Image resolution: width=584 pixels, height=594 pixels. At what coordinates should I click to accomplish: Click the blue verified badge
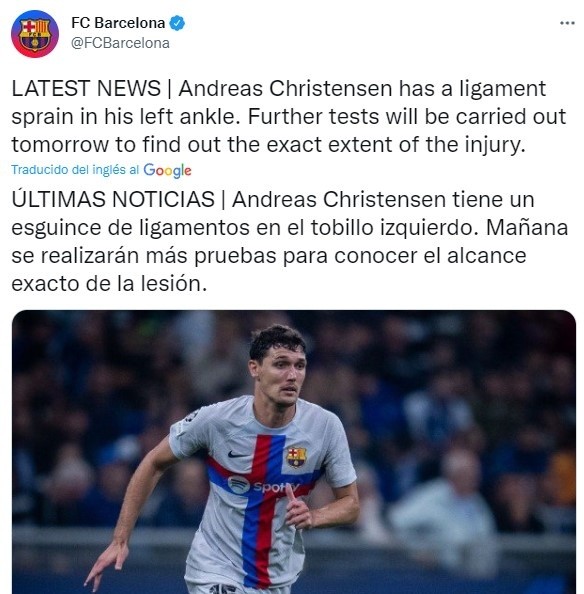coord(177,23)
